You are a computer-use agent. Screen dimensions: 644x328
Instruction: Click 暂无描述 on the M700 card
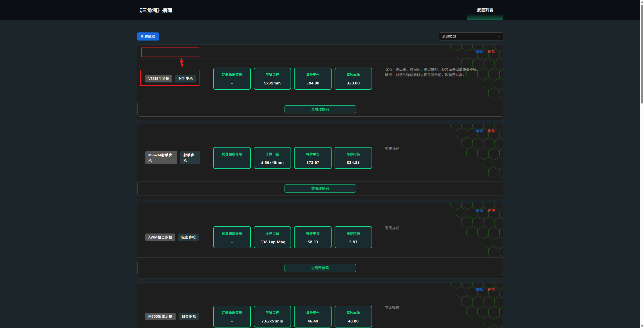392,307
